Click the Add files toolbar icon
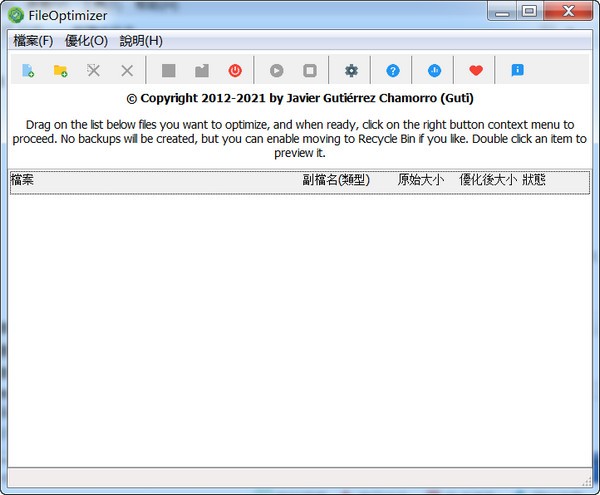 (28, 71)
